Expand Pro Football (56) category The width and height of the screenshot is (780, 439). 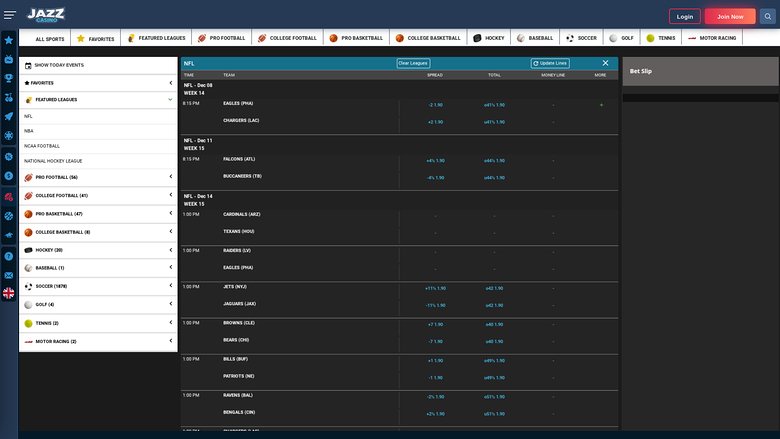click(170, 177)
